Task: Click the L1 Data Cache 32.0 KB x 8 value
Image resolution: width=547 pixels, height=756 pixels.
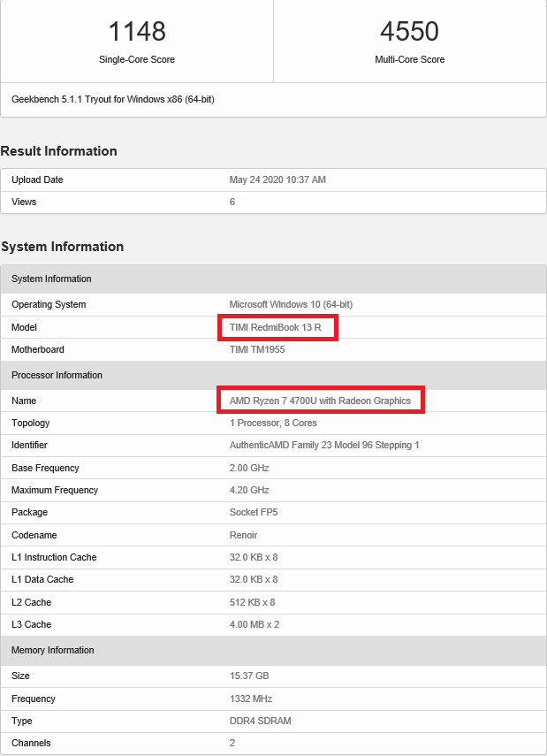Action: pyautogui.click(x=254, y=579)
